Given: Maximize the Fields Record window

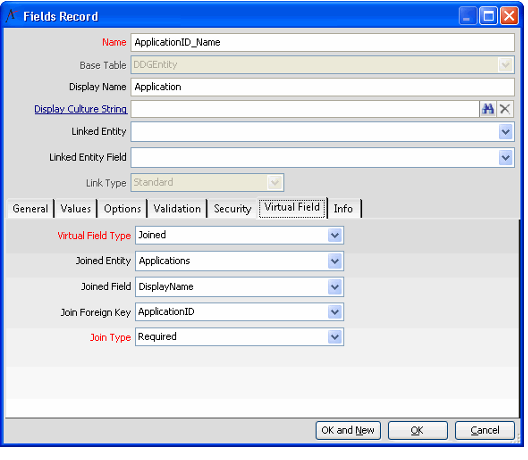Looking at the screenshot, I should point(489,16).
